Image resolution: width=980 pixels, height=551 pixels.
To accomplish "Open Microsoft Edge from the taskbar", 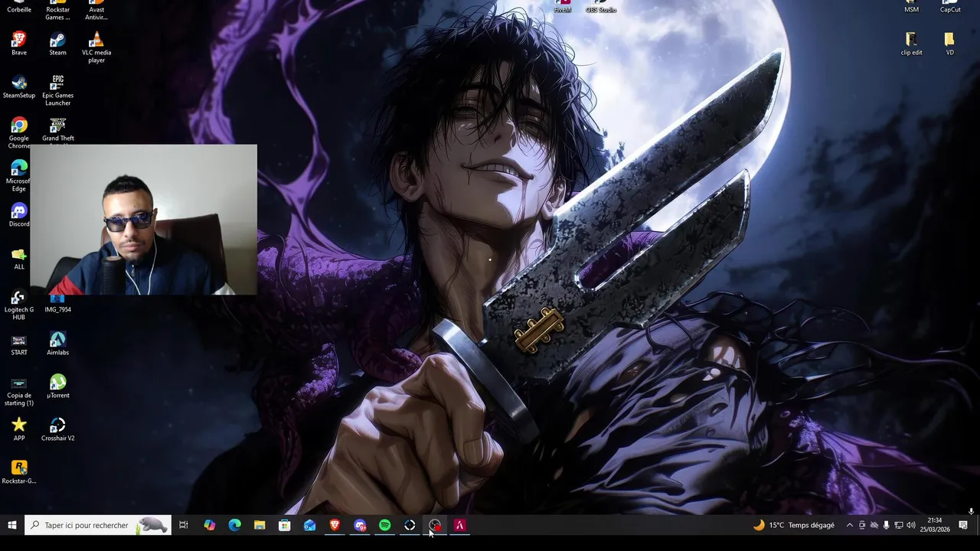I will click(x=234, y=525).
